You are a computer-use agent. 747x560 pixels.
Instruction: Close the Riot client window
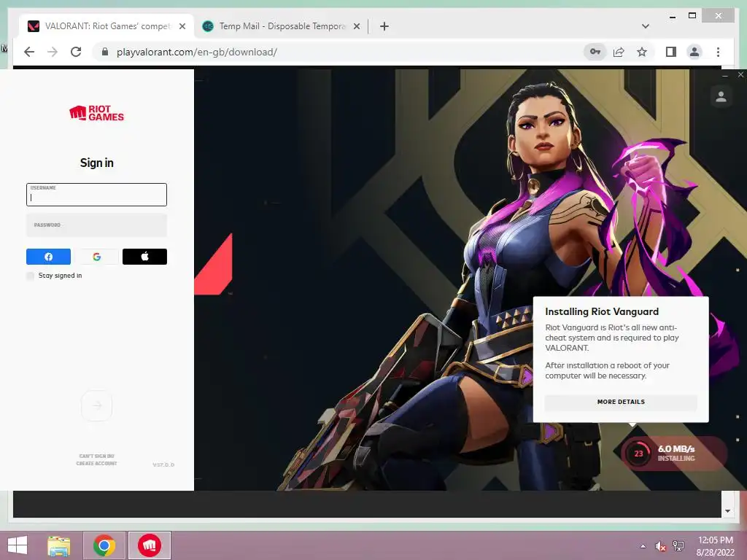pos(740,75)
